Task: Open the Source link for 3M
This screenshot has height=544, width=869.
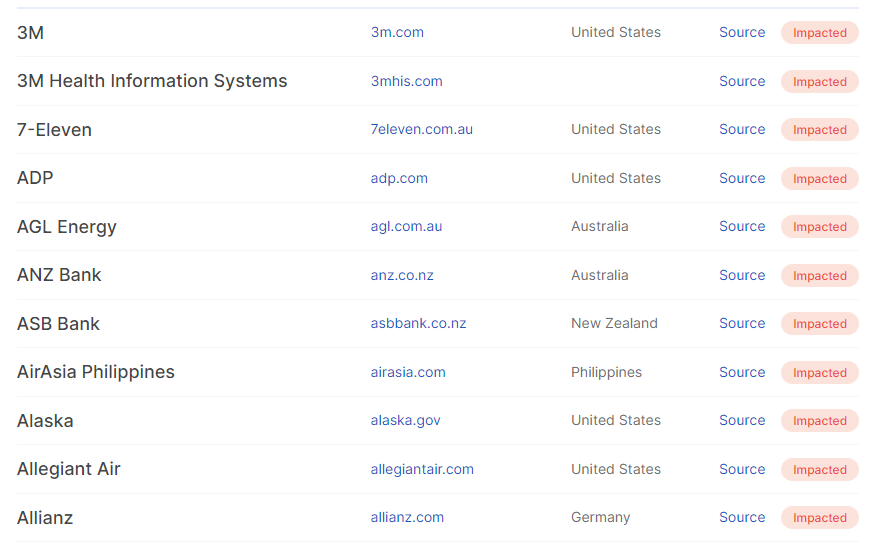Action: click(742, 32)
